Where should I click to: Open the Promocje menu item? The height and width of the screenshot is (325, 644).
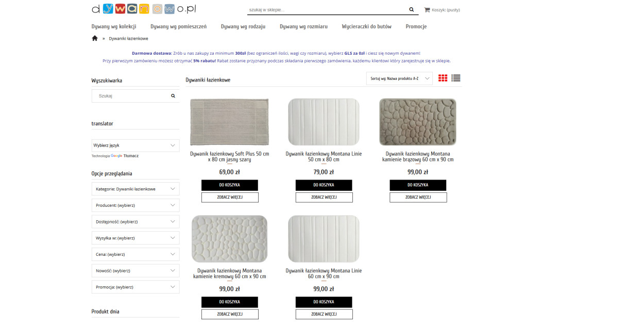416,26
